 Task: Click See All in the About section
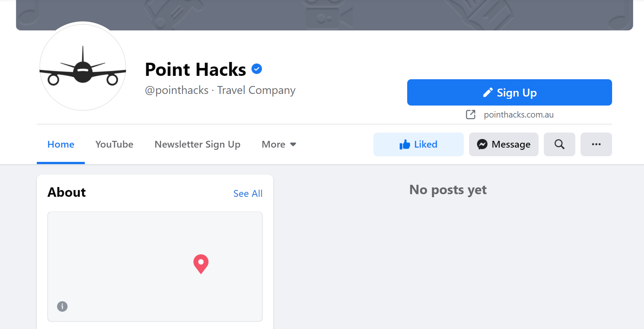pos(248,193)
